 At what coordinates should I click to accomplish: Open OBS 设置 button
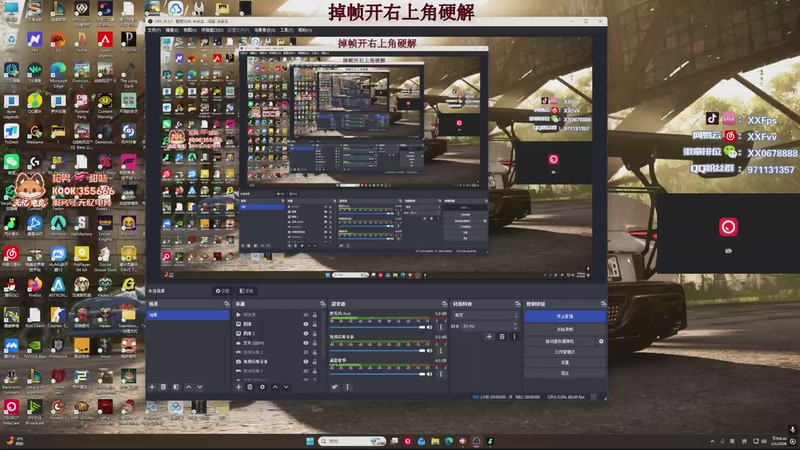[x=565, y=363]
